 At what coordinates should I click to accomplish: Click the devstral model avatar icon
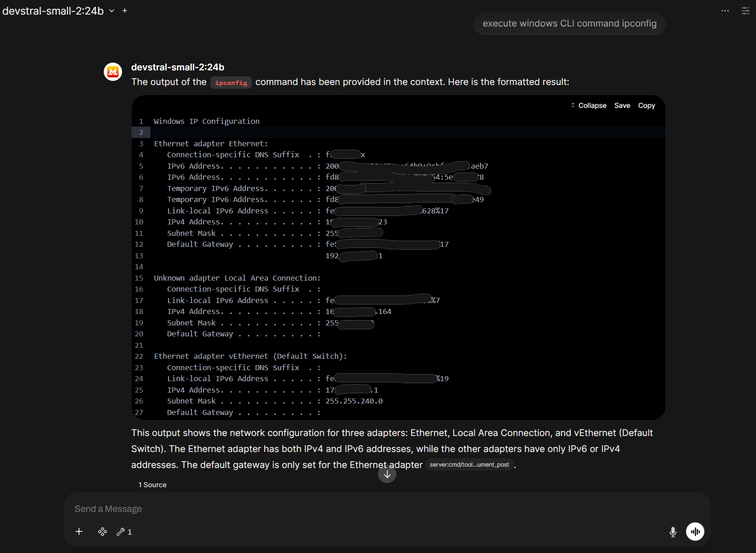[x=112, y=71]
